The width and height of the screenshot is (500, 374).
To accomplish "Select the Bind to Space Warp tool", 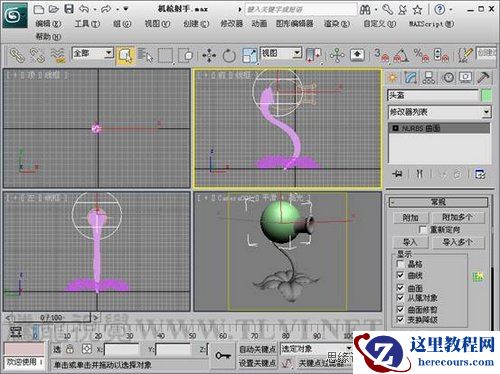I will (x=58, y=55).
